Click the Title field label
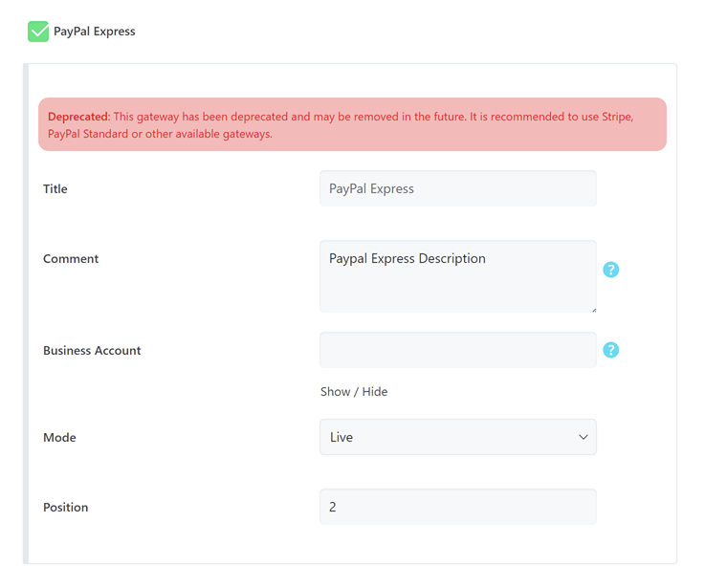This screenshot has height=588, width=705. (55, 189)
